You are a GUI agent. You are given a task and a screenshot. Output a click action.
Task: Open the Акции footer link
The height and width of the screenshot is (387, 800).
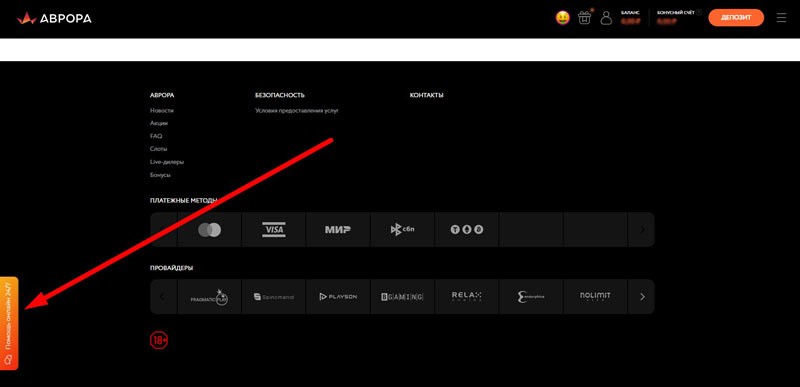click(x=159, y=123)
